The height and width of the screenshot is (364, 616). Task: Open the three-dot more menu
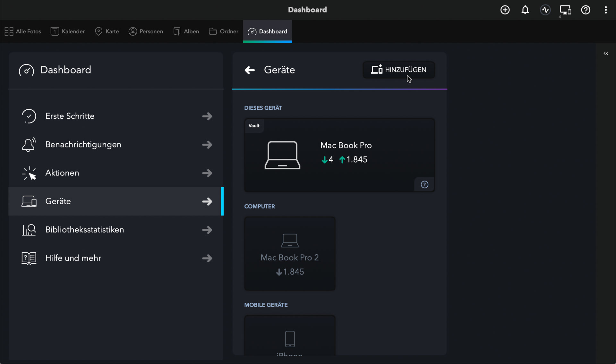(606, 10)
